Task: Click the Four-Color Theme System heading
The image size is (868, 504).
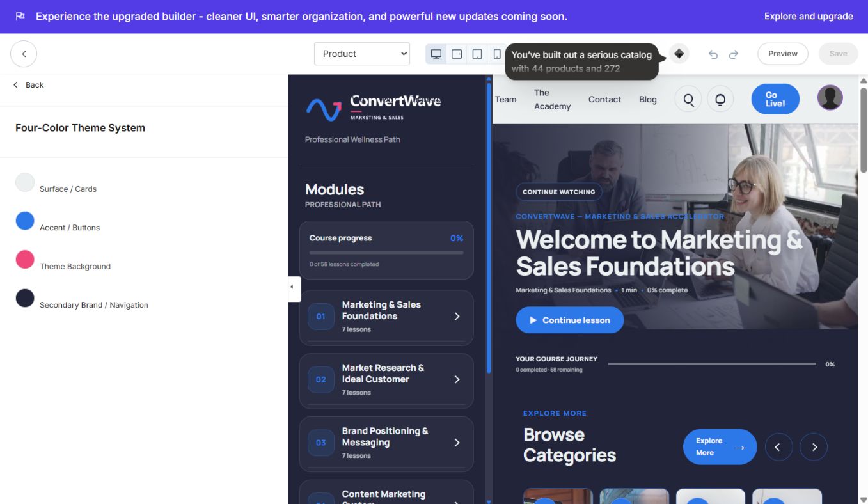Action: pos(80,128)
